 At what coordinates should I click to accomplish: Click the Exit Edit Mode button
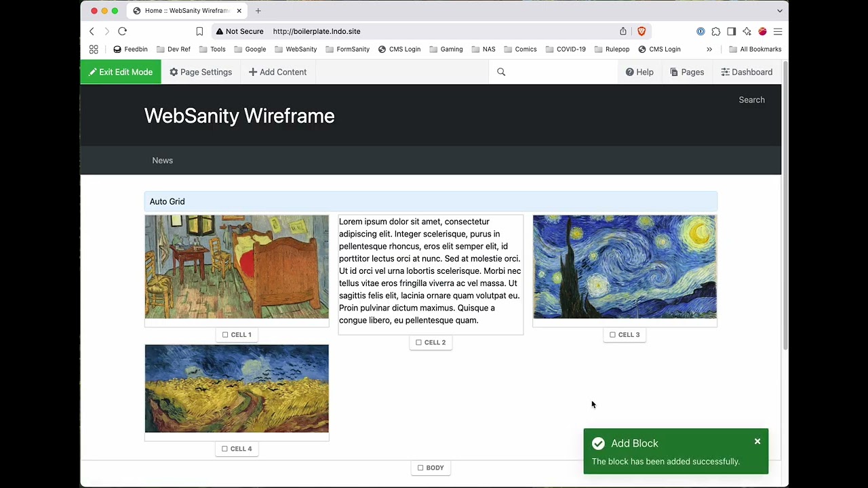pos(121,72)
